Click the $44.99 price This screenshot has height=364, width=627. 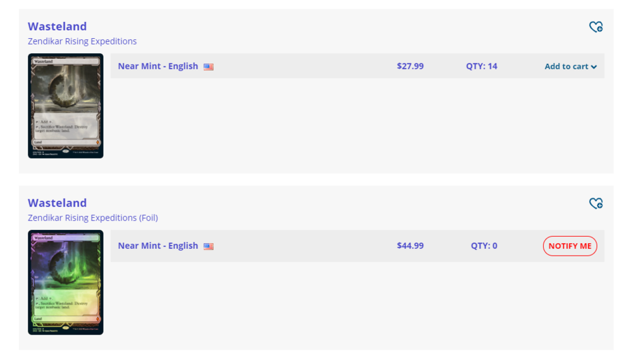click(410, 246)
